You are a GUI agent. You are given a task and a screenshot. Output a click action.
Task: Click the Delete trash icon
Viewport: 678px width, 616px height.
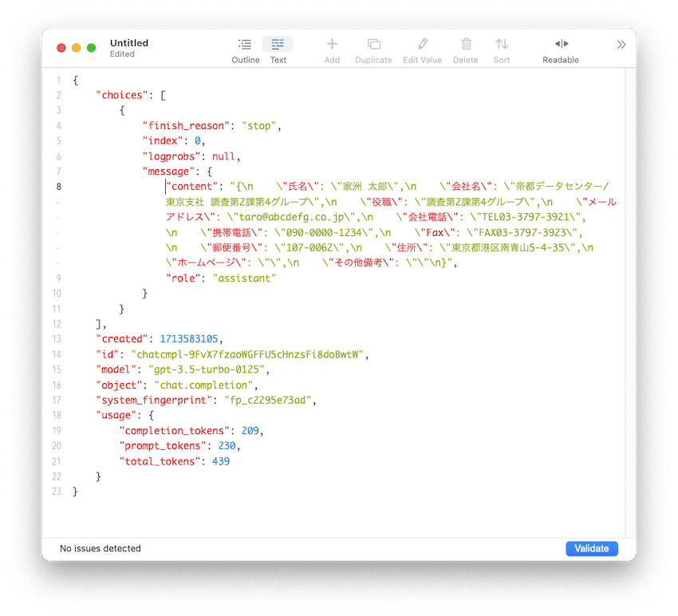coord(466,44)
